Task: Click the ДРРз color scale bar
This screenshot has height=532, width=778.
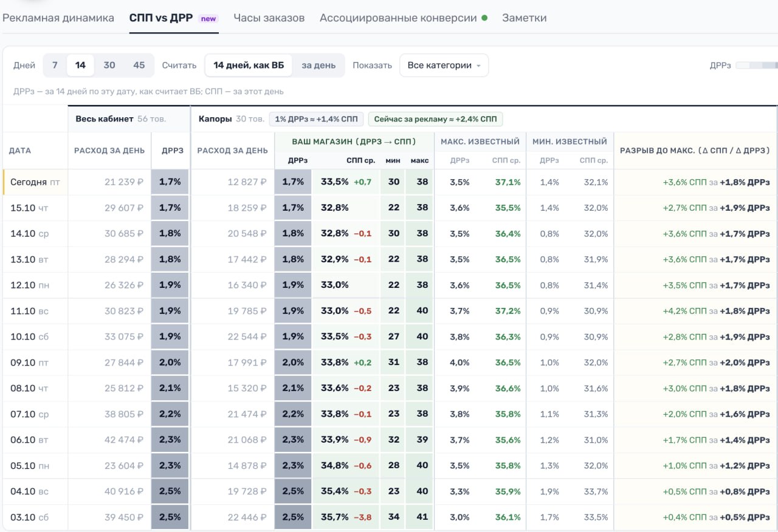Action: (757, 65)
